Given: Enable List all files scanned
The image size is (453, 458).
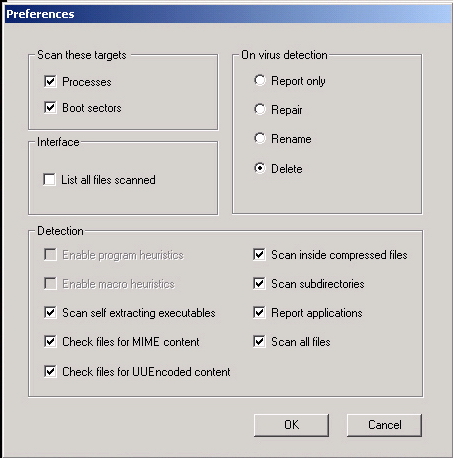Looking at the screenshot, I should [49, 179].
